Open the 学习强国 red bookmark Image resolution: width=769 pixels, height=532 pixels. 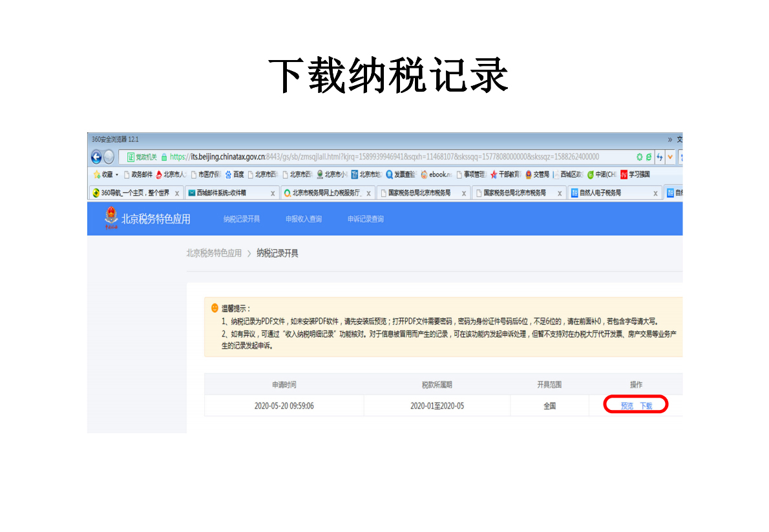click(x=635, y=174)
